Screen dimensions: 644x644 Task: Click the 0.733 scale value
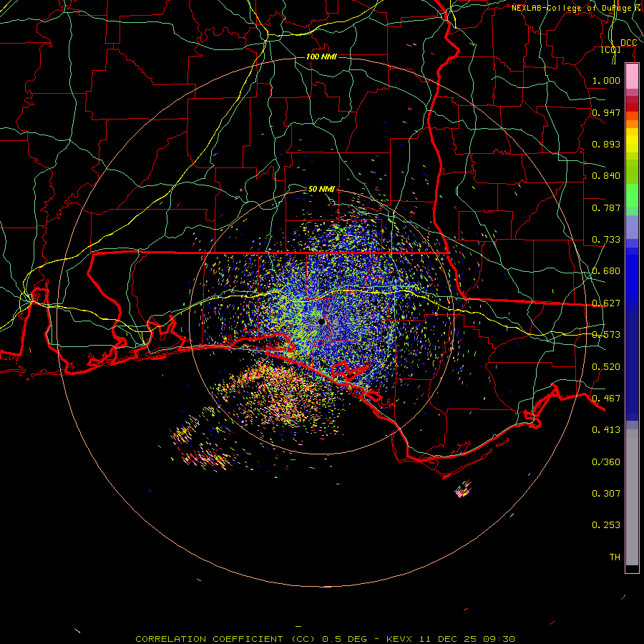[x=606, y=240]
